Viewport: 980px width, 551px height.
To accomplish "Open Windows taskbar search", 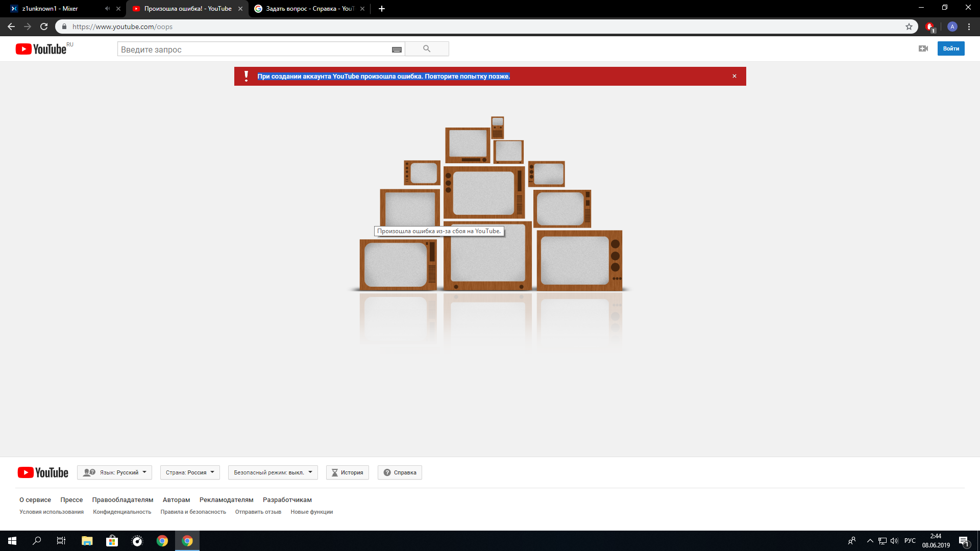I will (37, 541).
